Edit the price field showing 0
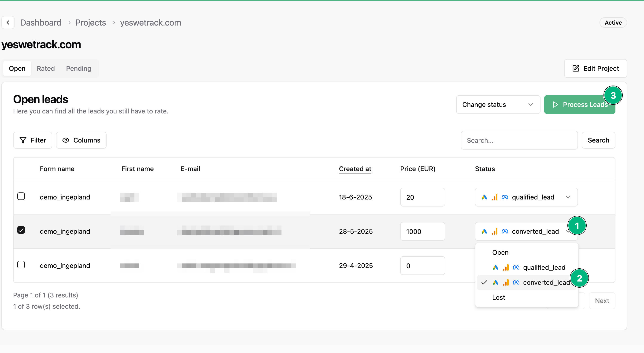The width and height of the screenshot is (644, 353). (x=422, y=265)
